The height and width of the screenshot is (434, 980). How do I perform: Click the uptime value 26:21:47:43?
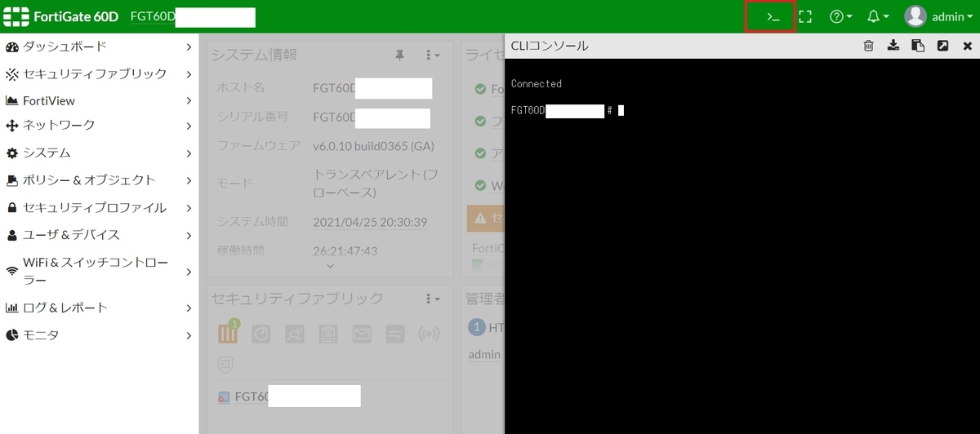(x=345, y=250)
